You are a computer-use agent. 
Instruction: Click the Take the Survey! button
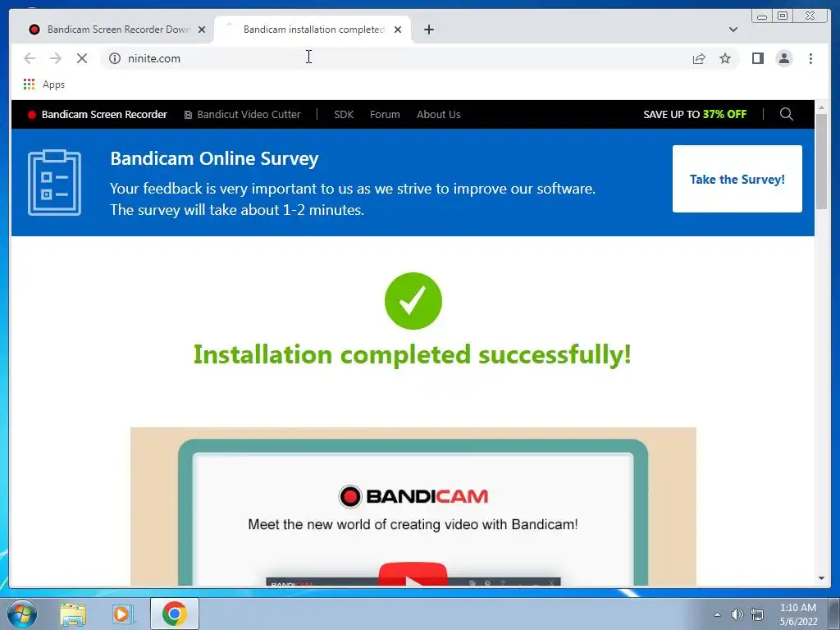tap(737, 179)
